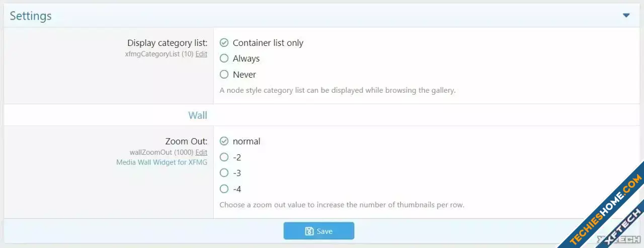Click the Wall section heading
This screenshot has height=248, width=644.
[198, 115]
